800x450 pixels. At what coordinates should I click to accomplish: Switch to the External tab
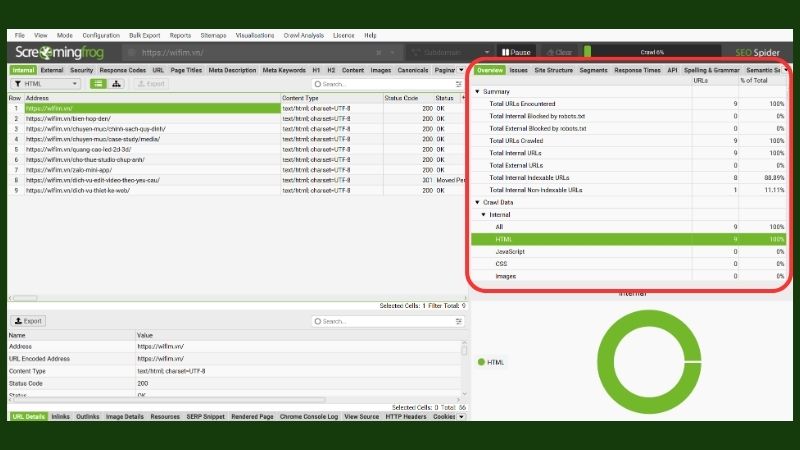click(52, 70)
